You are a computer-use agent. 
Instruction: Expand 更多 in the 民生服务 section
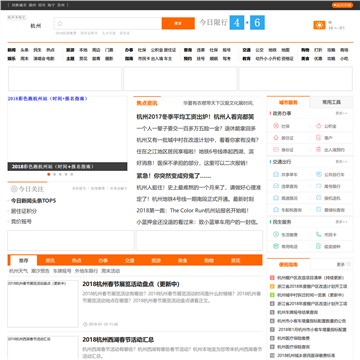pos(341,222)
